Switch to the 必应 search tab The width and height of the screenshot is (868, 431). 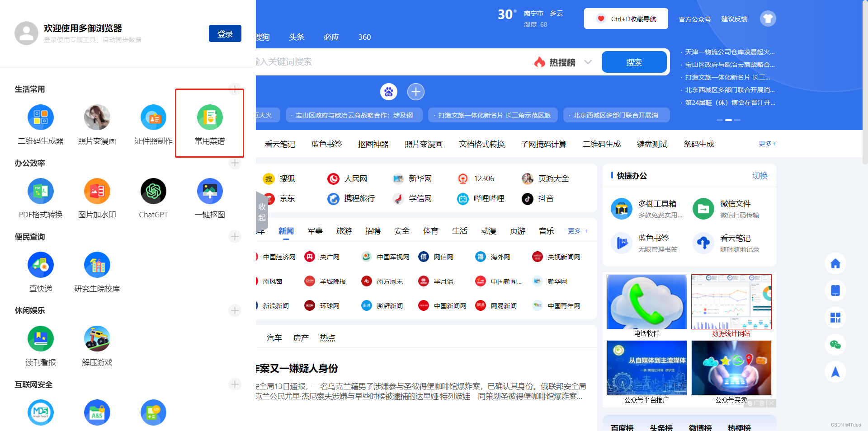tap(331, 37)
